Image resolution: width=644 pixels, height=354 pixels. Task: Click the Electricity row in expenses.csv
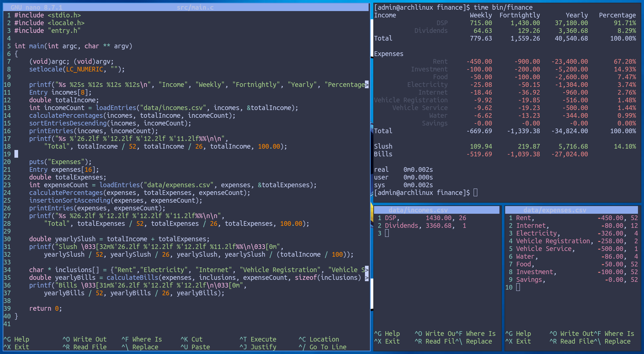point(577,233)
